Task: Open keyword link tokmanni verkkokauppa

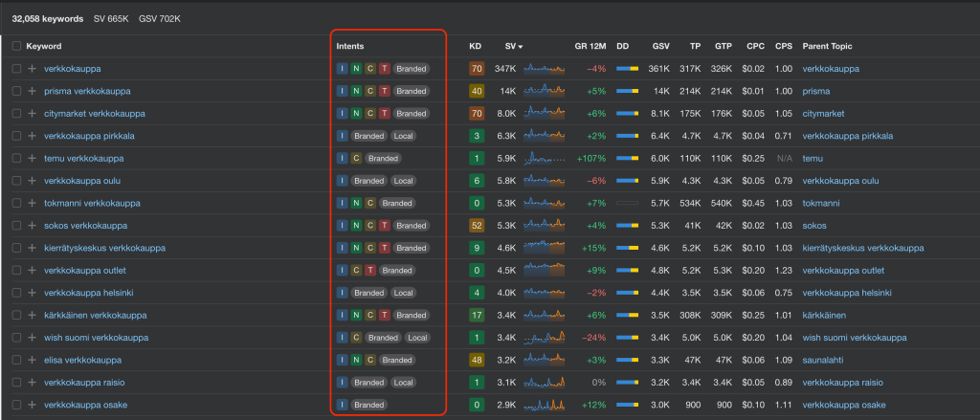Action: (92, 203)
